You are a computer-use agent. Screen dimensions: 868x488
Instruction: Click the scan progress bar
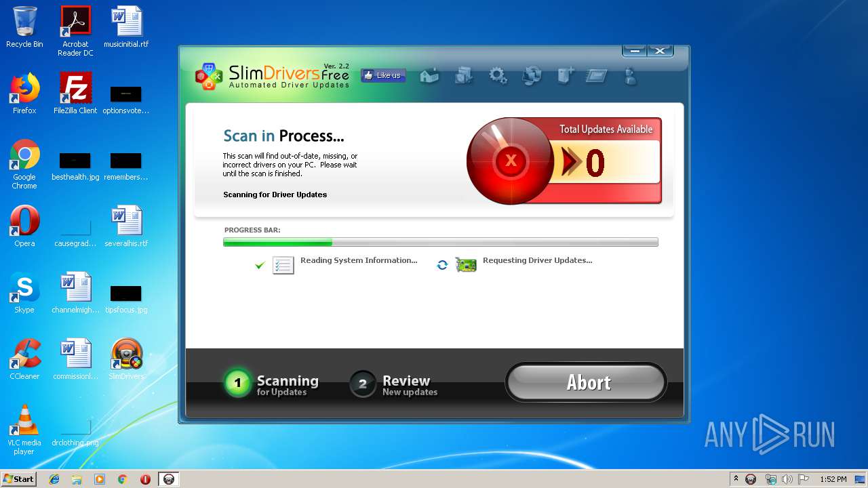(x=440, y=242)
